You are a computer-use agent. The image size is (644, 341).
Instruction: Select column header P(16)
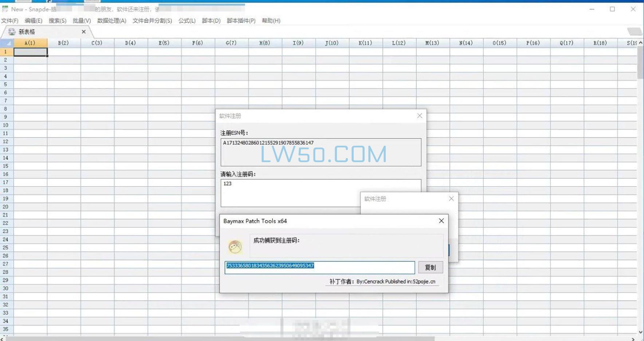[533, 43]
